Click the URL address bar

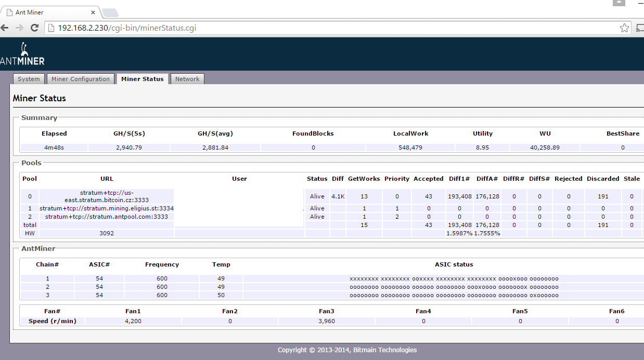point(337,28)
